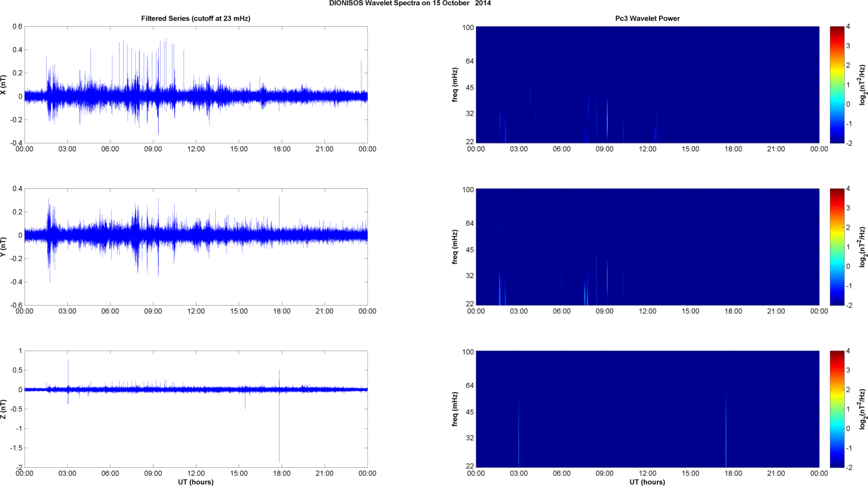
Task: Select the 'Pc3 Wavelet Power' heading
Action: (647, 19)
